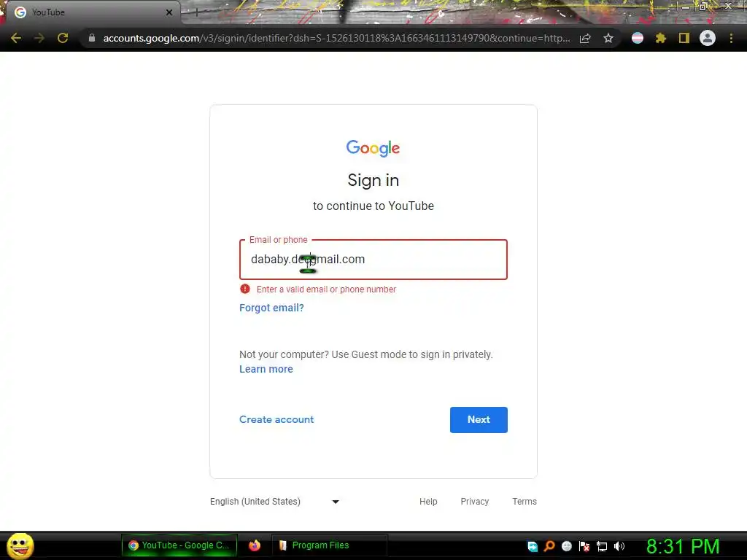Image resolution: width=747 pixels, height=560 pixels.
Task: Bookmark this page with star icon
Action: (608, 38)
